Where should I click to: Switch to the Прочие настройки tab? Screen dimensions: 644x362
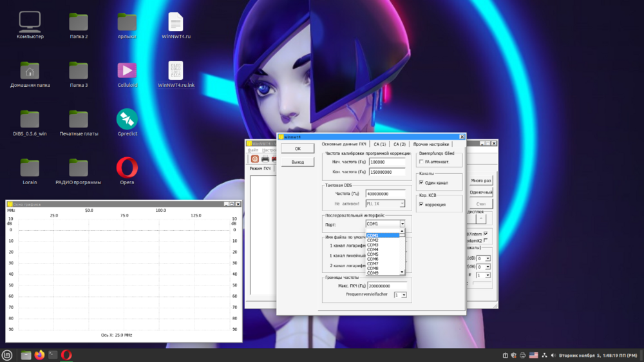click(x=431, y=144)
